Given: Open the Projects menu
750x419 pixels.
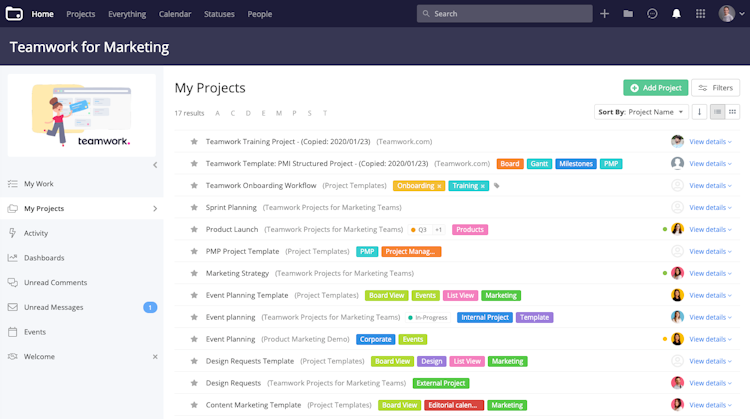Looking at the screenshot, I should tap(81, 14).
